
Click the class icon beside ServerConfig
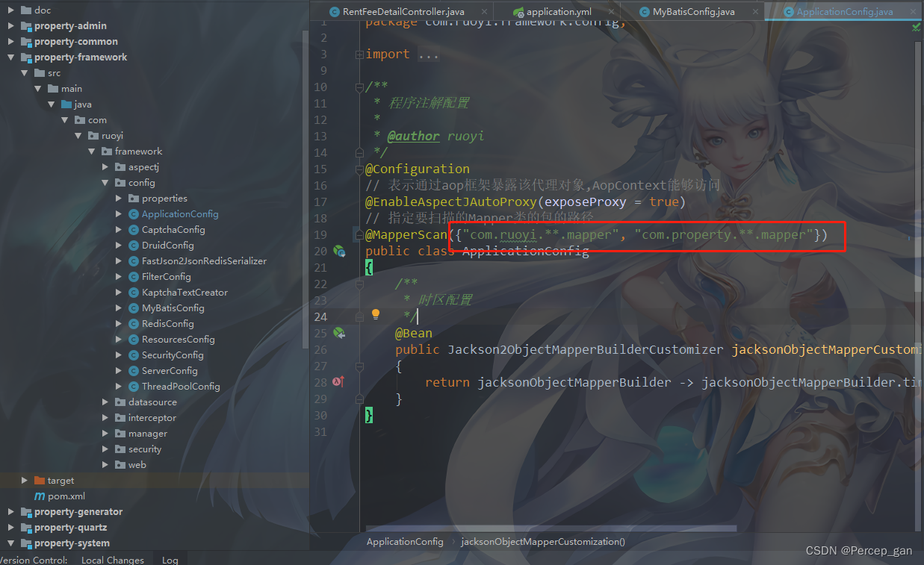click(134, 371)
